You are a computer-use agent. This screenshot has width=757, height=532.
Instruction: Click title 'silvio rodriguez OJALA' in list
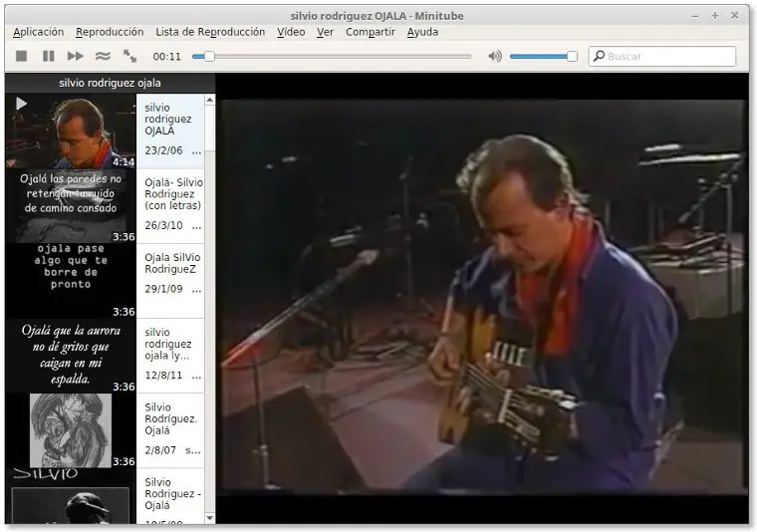(x=168, y=120)
